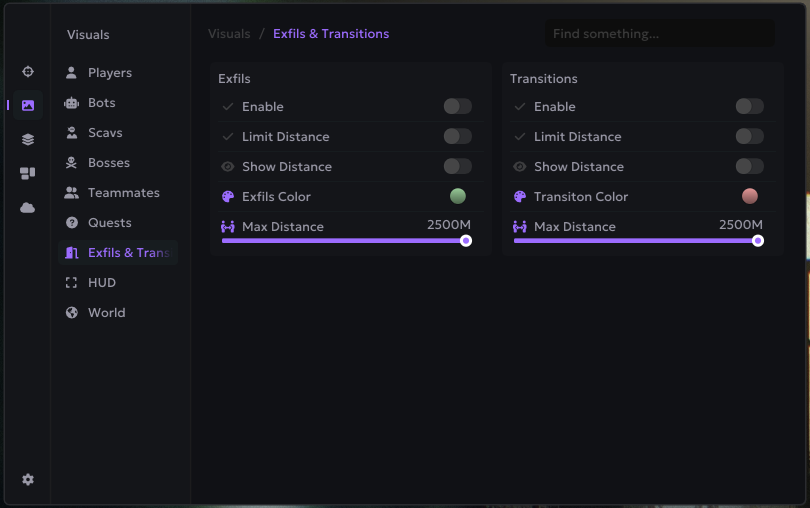Click the dashboard panels icon in the sidebar
810x508 pixels.
28,173
